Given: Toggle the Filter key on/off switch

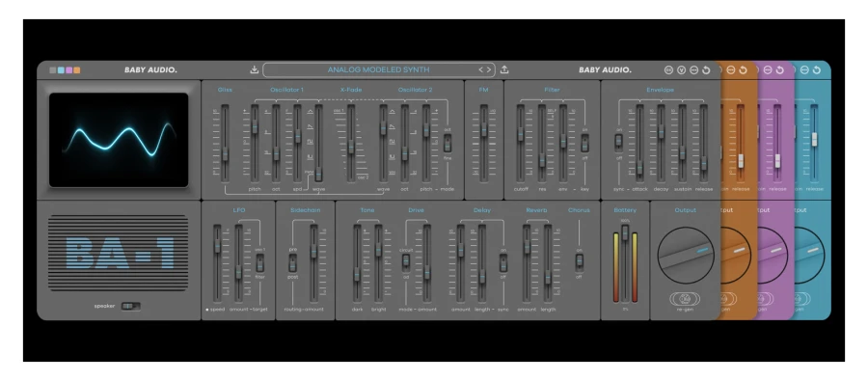Looking at the screenshot, I should [584, 144].
